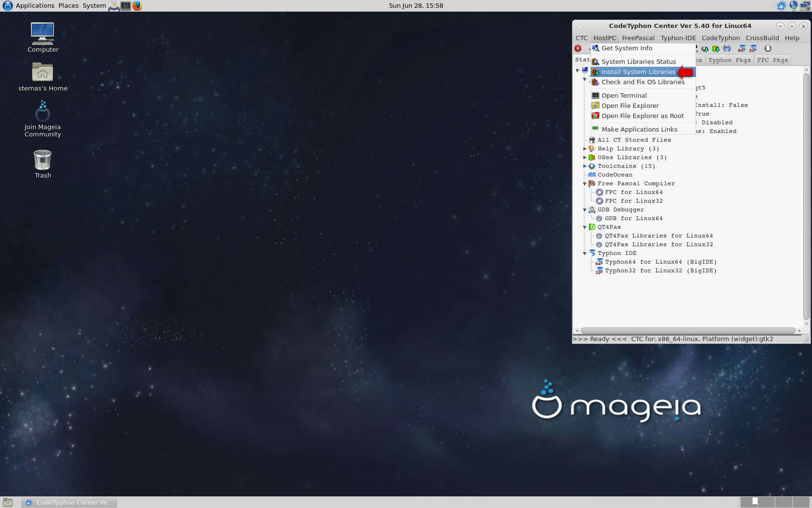The width and height of the screenshot is (812, 508).
Task: Collapse the GDB Debugger node
Action: click(585, 210)
